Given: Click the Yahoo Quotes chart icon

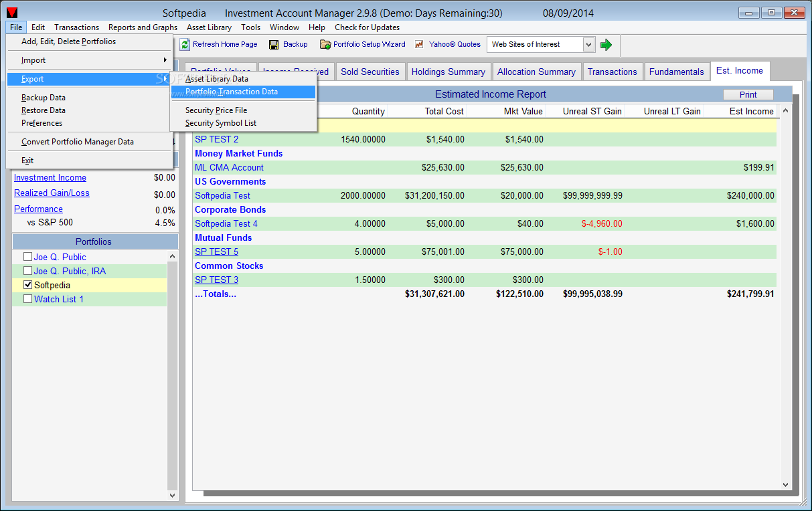Looking at the screenshot, I should 420,45.
